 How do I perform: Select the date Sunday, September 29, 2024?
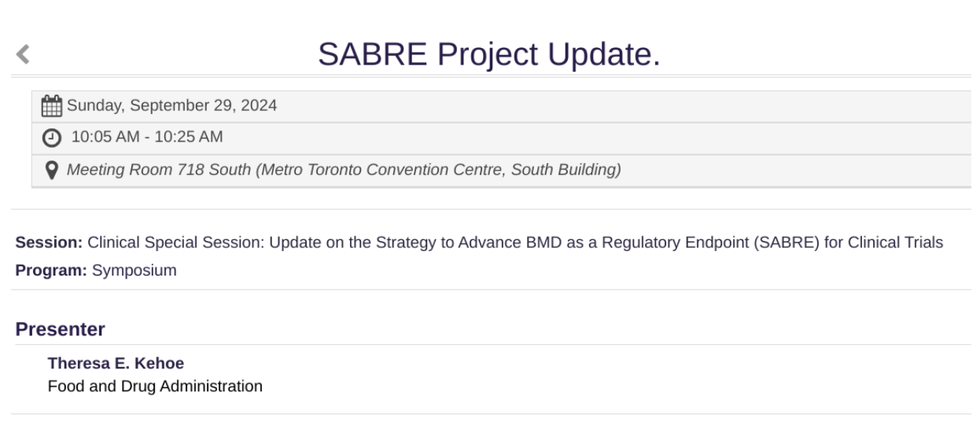(x=171, y=105)
